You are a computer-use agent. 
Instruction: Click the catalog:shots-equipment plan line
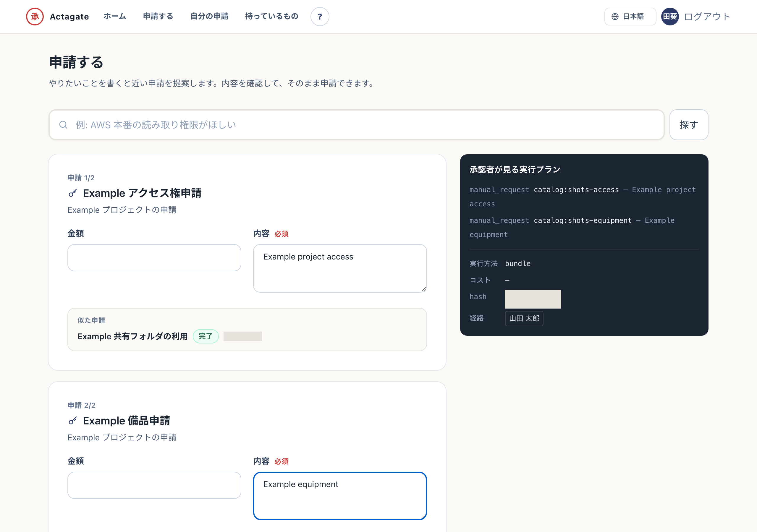pos(572,228)
